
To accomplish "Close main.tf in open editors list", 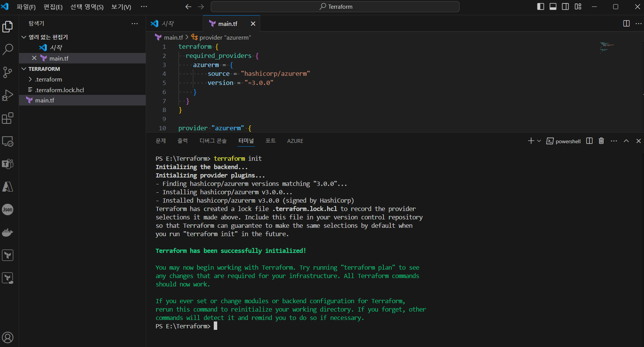I will tap(34, 58).
